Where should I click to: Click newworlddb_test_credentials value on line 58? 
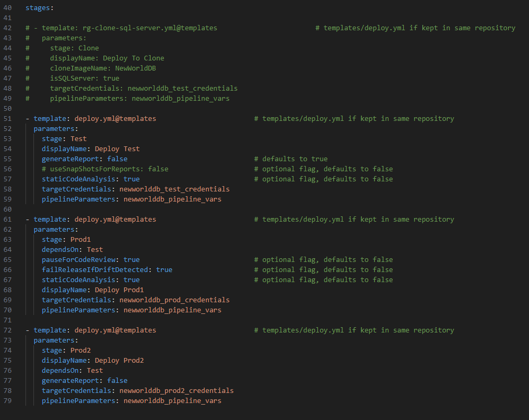(x=175, y=189)
